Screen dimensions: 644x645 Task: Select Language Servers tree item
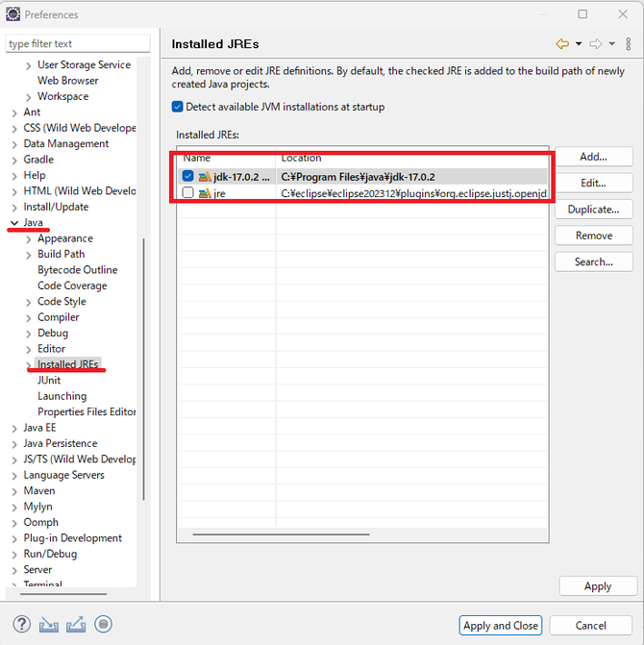[63, 475]
